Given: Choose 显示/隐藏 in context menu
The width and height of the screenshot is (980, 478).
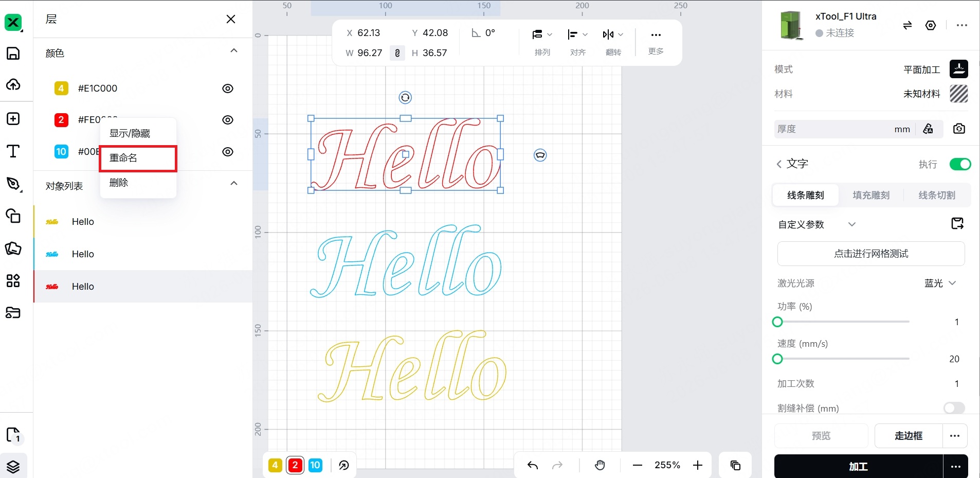Looking at the screenshot, I should (x=138, y=133).
